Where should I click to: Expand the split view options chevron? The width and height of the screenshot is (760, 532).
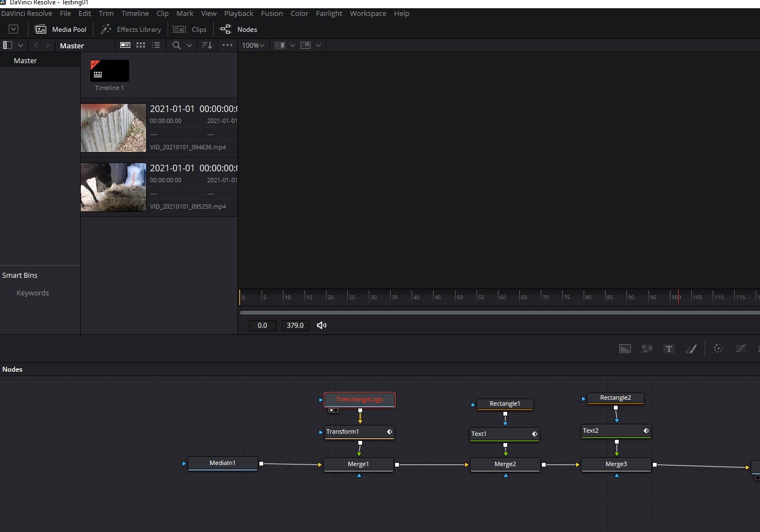pos(292,46)
